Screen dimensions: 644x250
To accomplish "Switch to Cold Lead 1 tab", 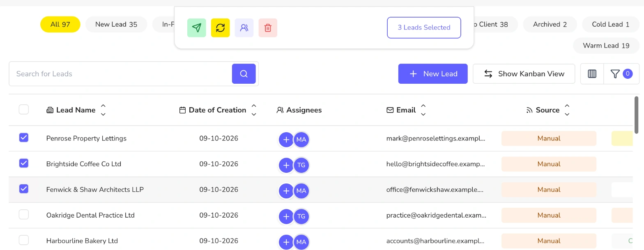I will 611,24.
